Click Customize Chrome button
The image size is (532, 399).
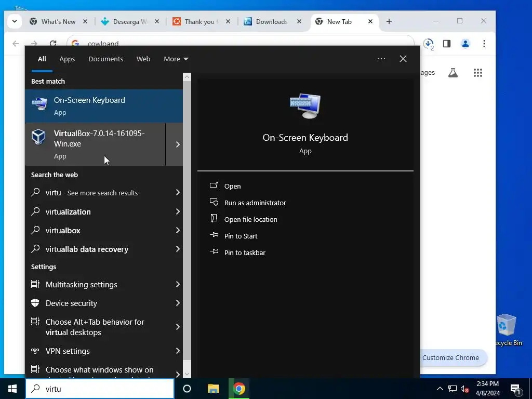coord(450,357)
